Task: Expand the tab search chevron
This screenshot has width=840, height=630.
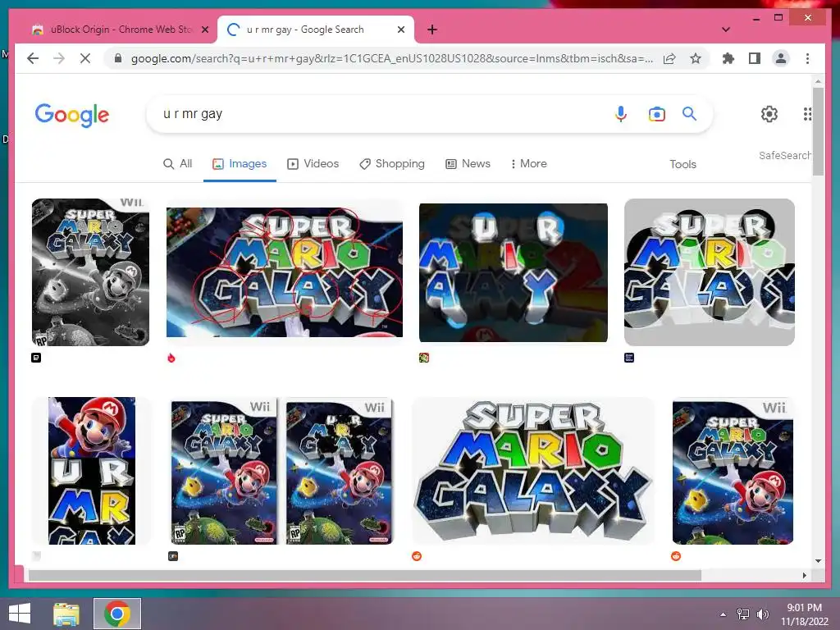Action: point(725,30)
